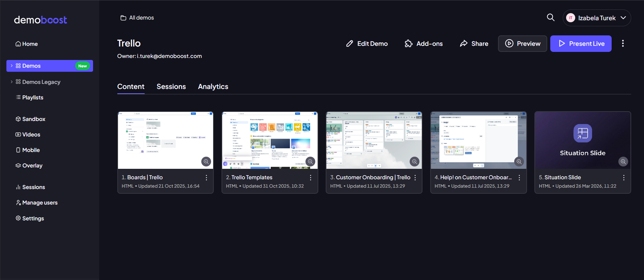
Task: Click the All demos breadcrumb link
Action: (137, 18)
